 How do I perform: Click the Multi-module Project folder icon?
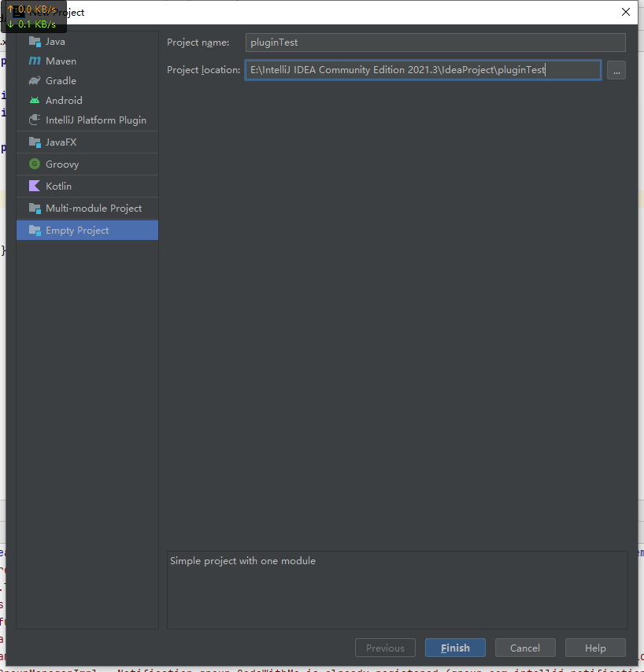pyautogui.click(x=35, y=209)
